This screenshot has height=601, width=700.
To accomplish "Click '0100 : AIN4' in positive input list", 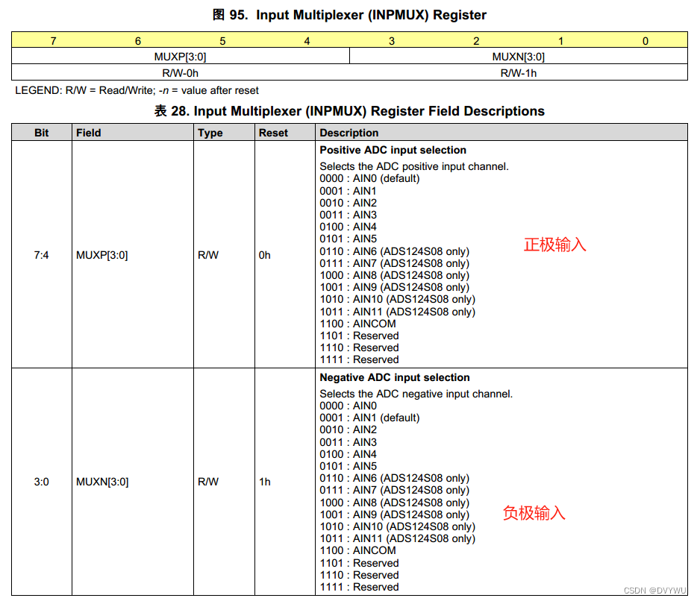I will click(x=349, y=227).
